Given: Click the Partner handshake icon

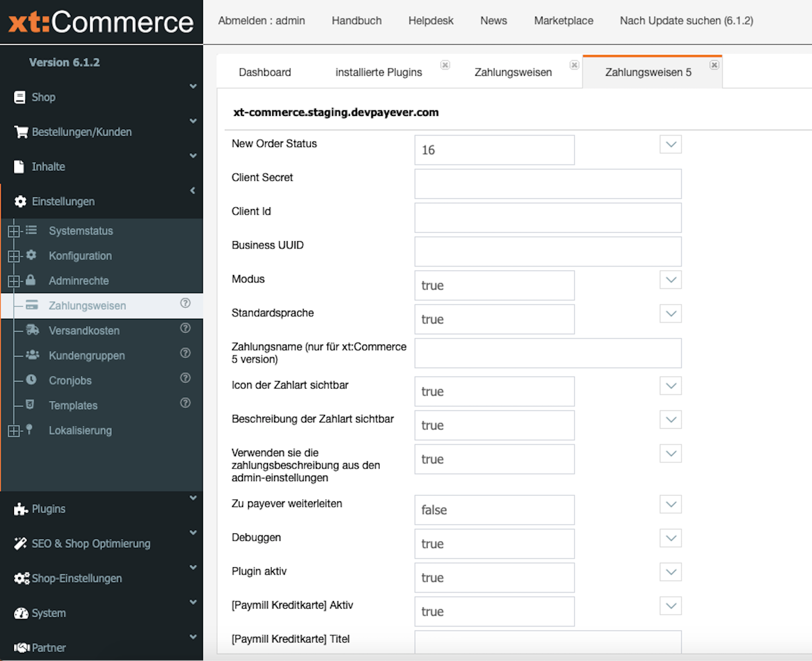Looking at the screenshot, I should click(x=22, y=648).
